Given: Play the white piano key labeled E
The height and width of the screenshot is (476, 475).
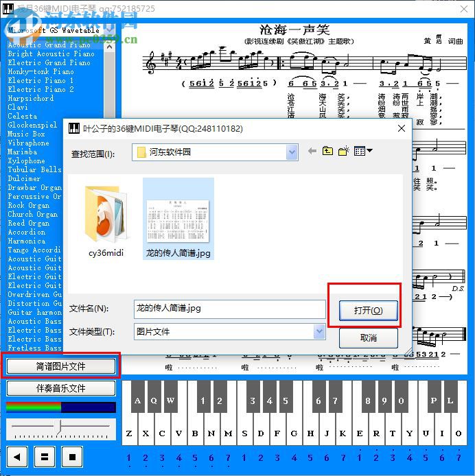Looking at the screenshot, I should pos(360,433).
